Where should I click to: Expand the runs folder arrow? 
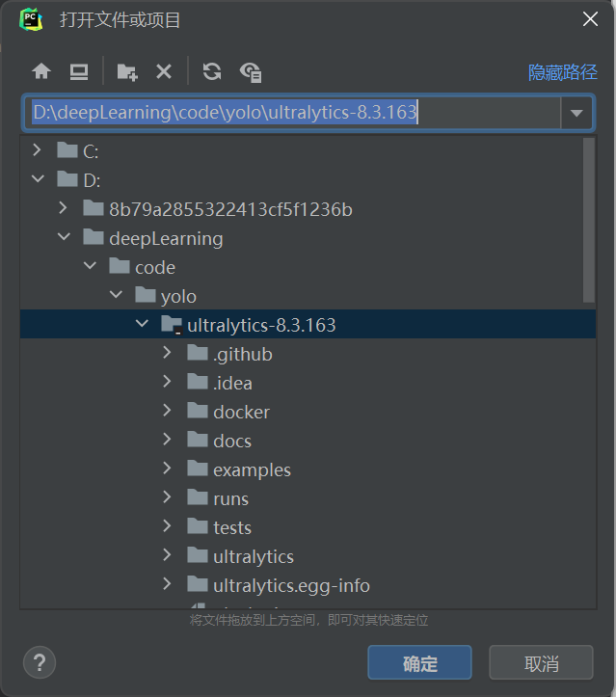(x=167, y=497)
